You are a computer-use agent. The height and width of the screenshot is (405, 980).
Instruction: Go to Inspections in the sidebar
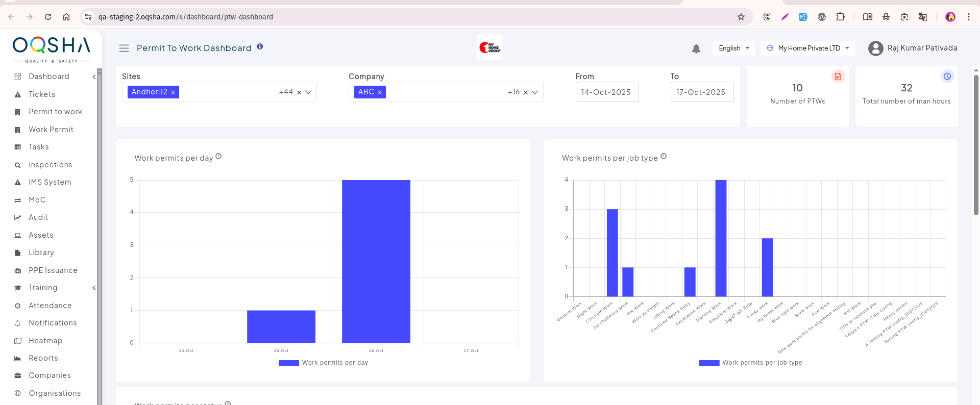pyautogui.click(x=50, y=165)
